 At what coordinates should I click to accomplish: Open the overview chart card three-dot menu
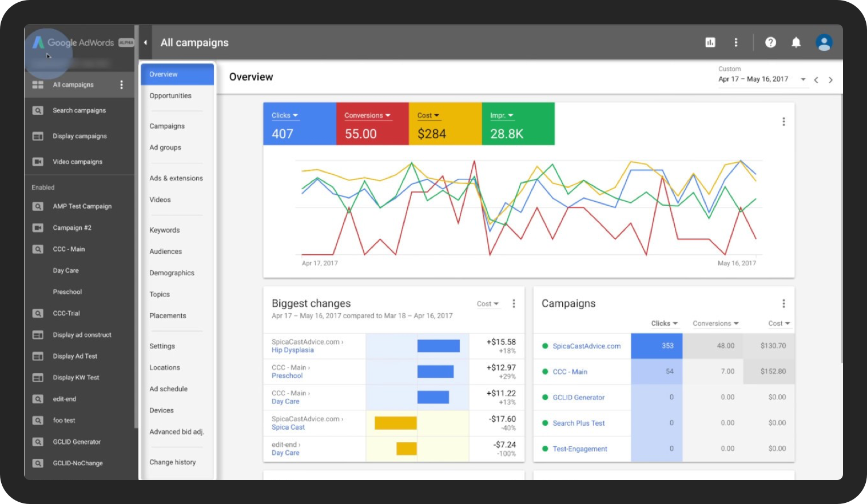pos(784,122)
